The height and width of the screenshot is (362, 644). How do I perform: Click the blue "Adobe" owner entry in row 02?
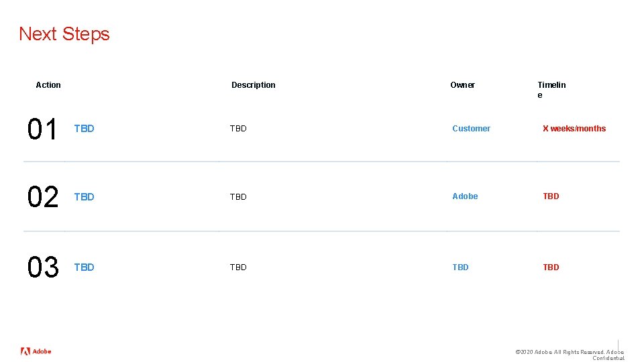point(465,196)
